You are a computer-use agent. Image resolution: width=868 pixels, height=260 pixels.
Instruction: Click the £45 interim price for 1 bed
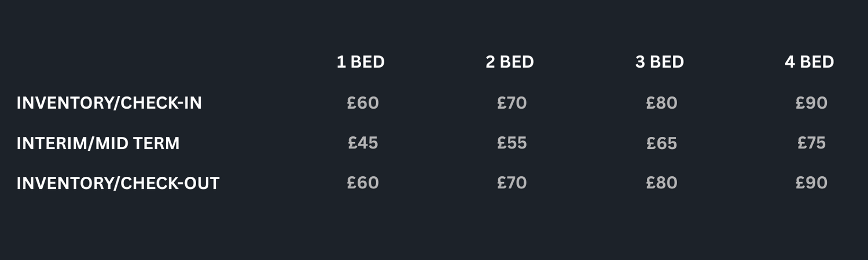click(363, 143)
